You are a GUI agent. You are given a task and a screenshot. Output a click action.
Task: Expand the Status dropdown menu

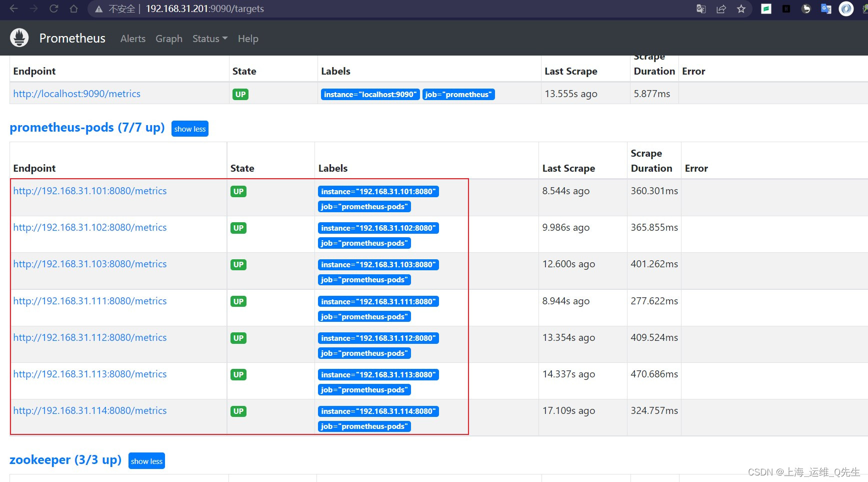point(210,39)
